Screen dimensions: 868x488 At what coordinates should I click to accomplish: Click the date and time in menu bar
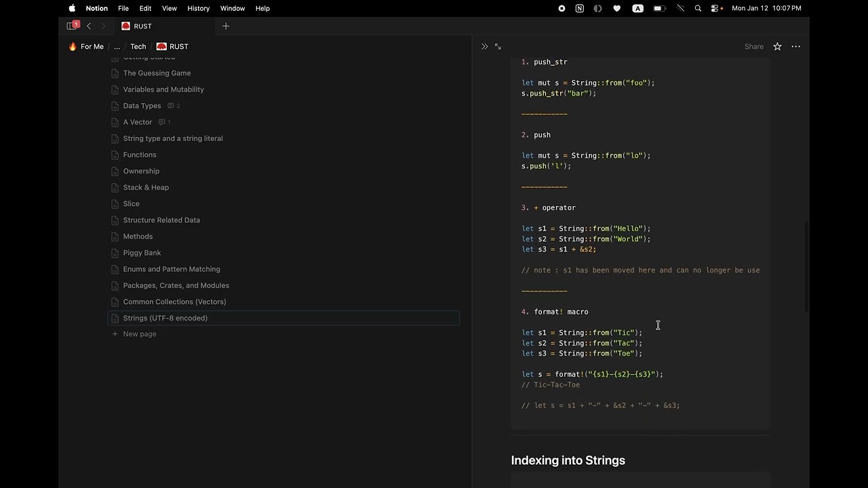coord(766,8)
